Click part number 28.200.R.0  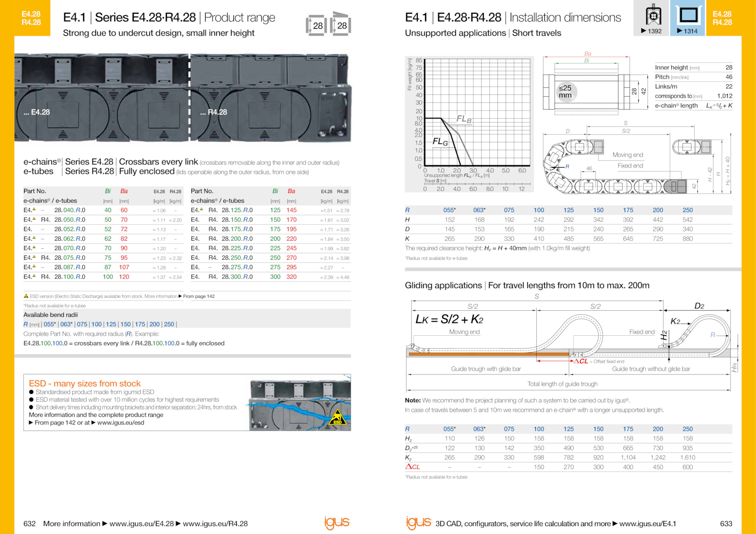click(x=237, y=238)
